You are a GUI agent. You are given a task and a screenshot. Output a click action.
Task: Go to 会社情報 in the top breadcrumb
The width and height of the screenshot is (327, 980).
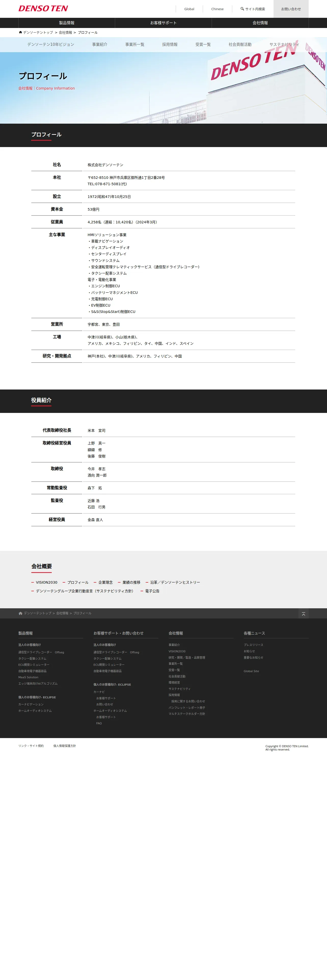pyautogui.click(x=65, y=33)
